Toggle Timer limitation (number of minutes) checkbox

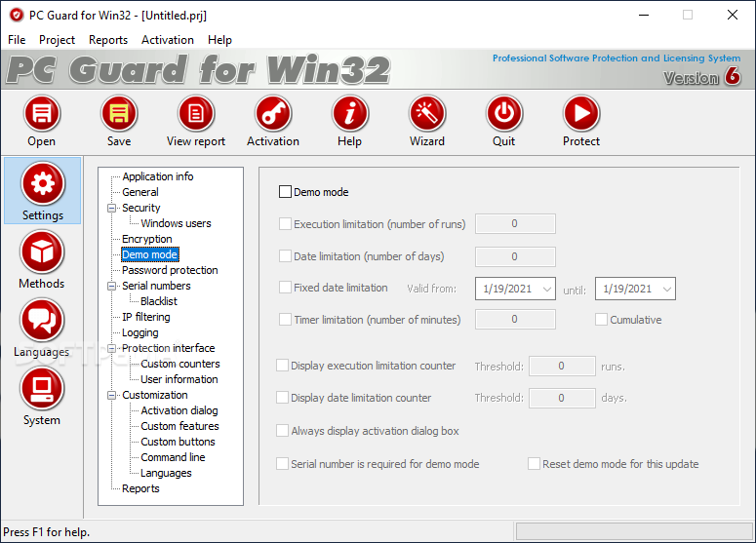(x=285, y=320)
